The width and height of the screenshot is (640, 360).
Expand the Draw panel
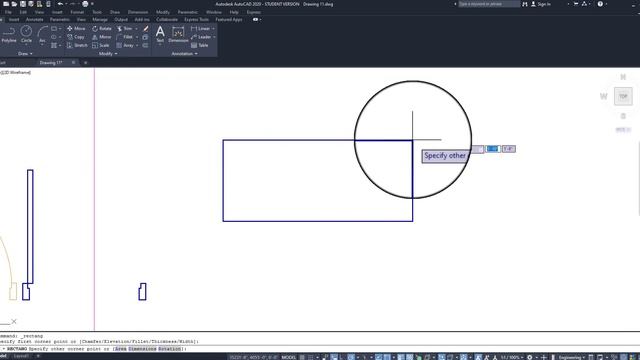[25, 53]
